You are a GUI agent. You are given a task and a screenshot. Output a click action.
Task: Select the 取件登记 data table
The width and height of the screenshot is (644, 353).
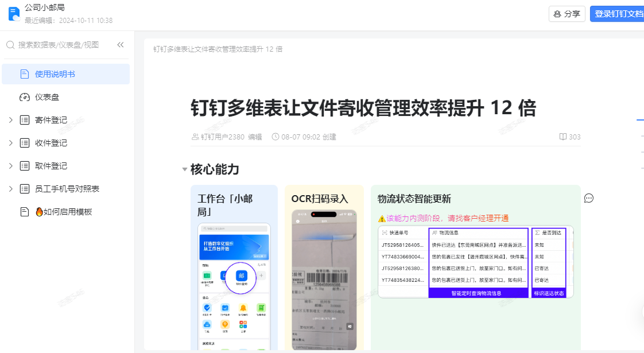tap(51, 166)
